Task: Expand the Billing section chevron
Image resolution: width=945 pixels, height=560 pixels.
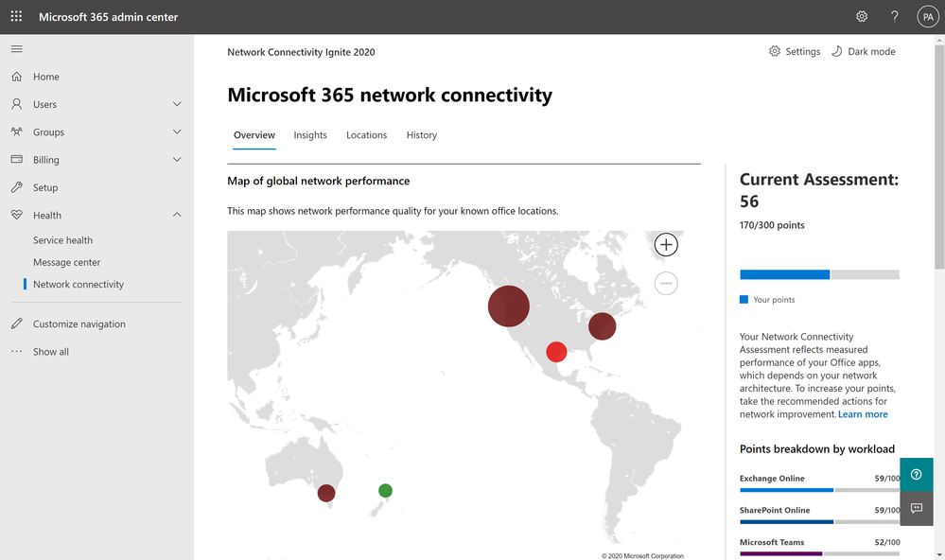Action: click(177, 159)
